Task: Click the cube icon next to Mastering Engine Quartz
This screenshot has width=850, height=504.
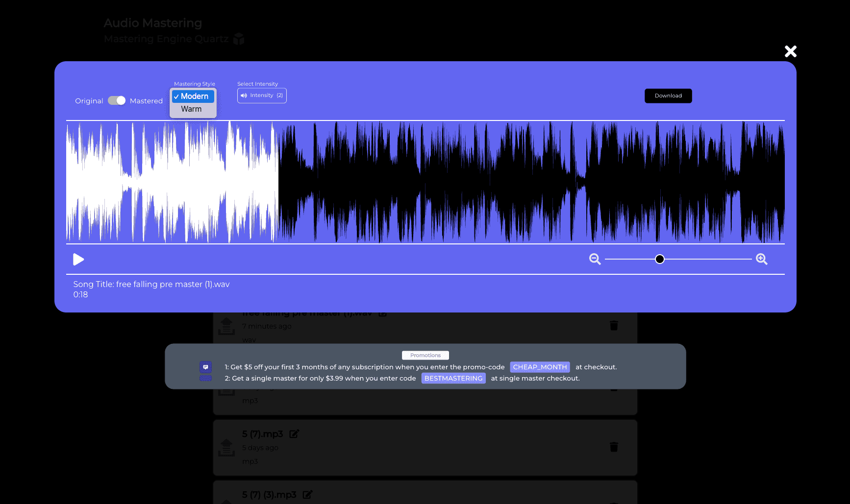Action: [x=239, y=39]
